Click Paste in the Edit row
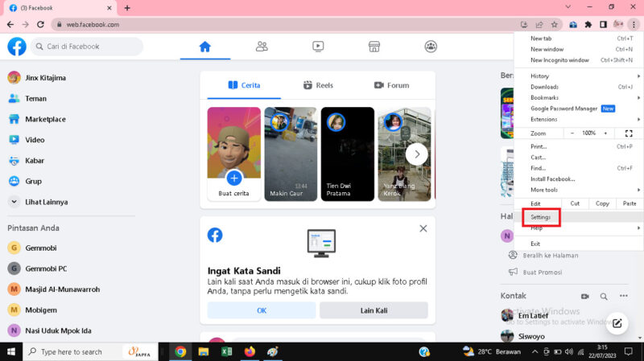This screenshot has width=644, height=361. tap(630, 203)
